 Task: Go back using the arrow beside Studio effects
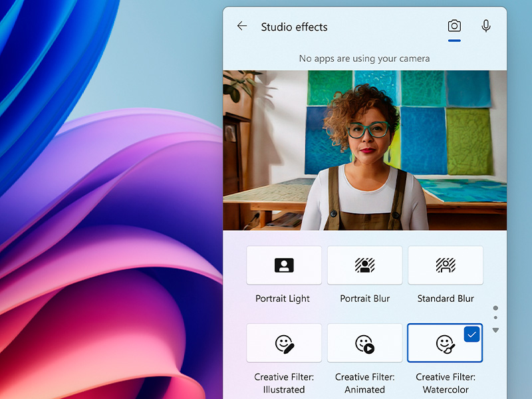[x=242, y=27]
